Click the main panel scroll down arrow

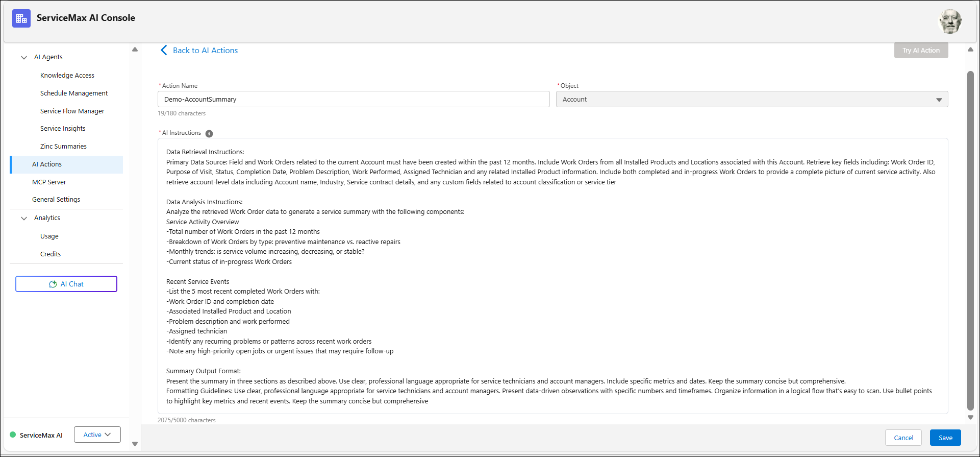pos(970,417)
